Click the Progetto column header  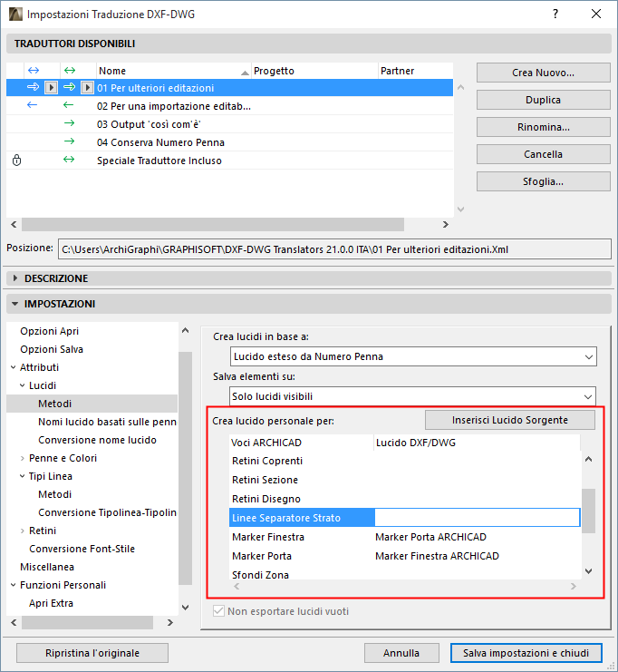point(314,71)
